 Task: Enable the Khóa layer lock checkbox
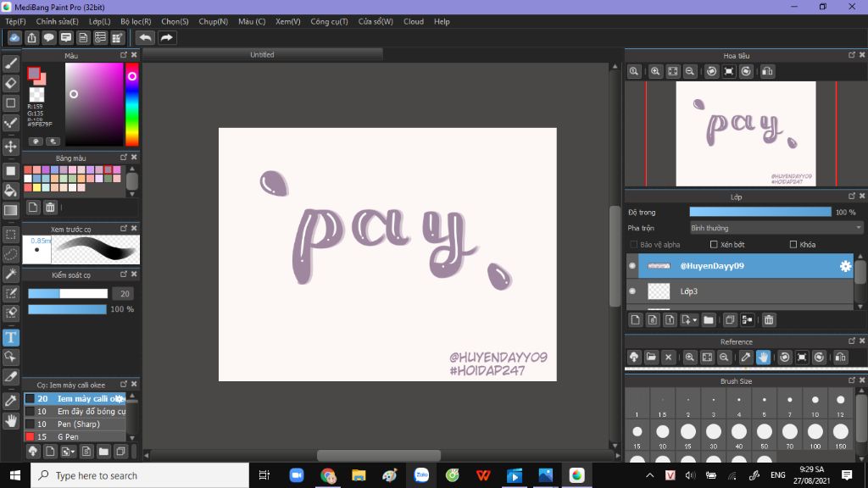pyautogui.click(x=793, y=245)
